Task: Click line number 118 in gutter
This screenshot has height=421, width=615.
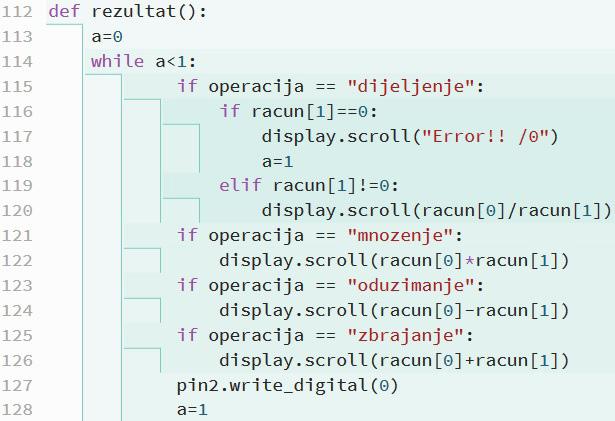Action: [x=17, y=161]
